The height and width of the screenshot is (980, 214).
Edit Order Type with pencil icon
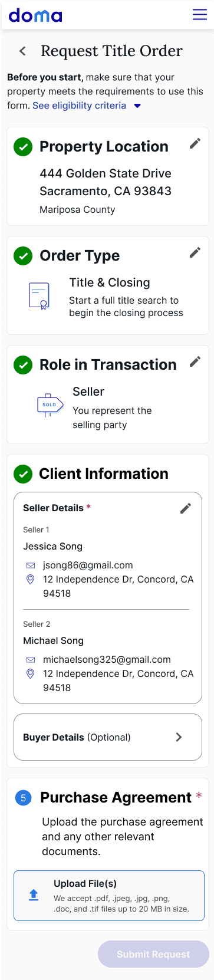pos(195,252)
